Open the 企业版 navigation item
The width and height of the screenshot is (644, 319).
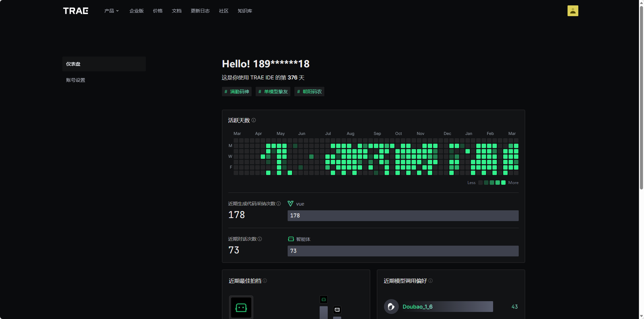136,11
